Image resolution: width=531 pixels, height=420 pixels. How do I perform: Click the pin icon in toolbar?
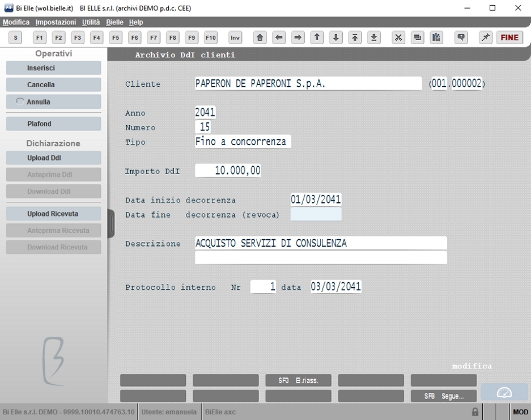[485, 37]
